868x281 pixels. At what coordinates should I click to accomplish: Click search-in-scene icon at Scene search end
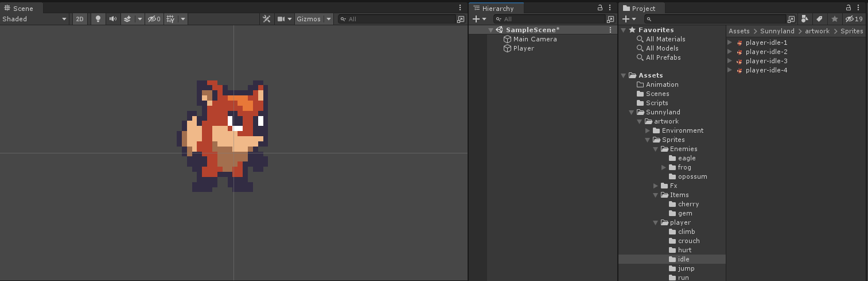tap(460, 19)
